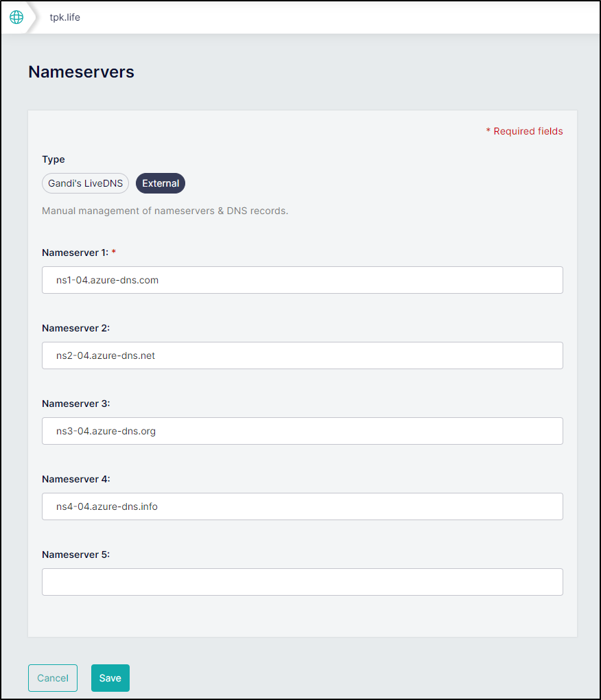The height and width of the screenshot is (700, 601).
Task: Click the Nameserver 2 label
Action: pyautogui.click(x=76, y=328)
